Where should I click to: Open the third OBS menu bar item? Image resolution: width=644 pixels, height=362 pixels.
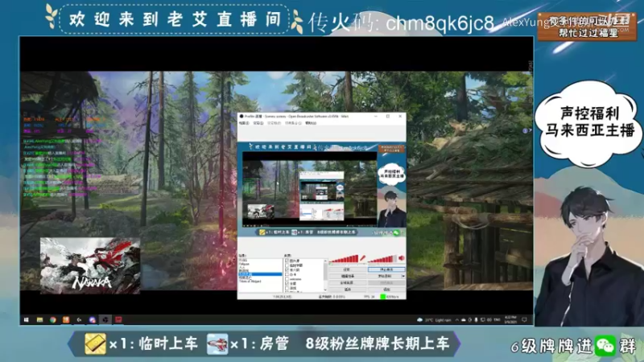coord(274,123)
